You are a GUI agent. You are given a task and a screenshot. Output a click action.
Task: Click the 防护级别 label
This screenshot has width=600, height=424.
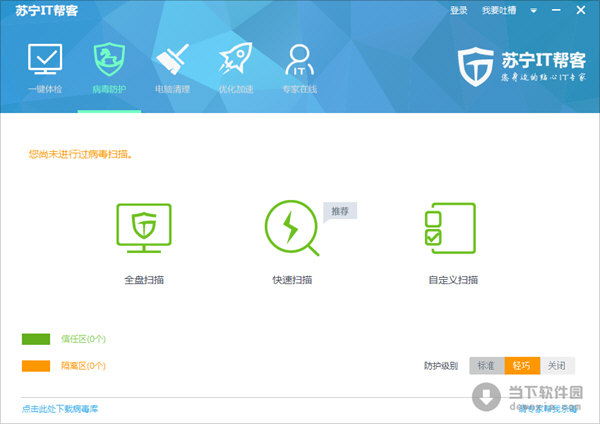(441, 366)
